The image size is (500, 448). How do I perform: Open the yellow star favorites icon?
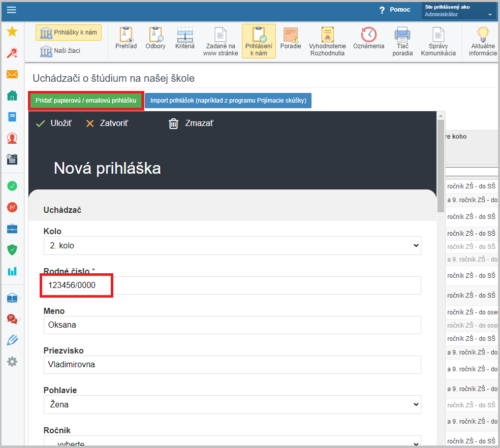tap(12, 31)
